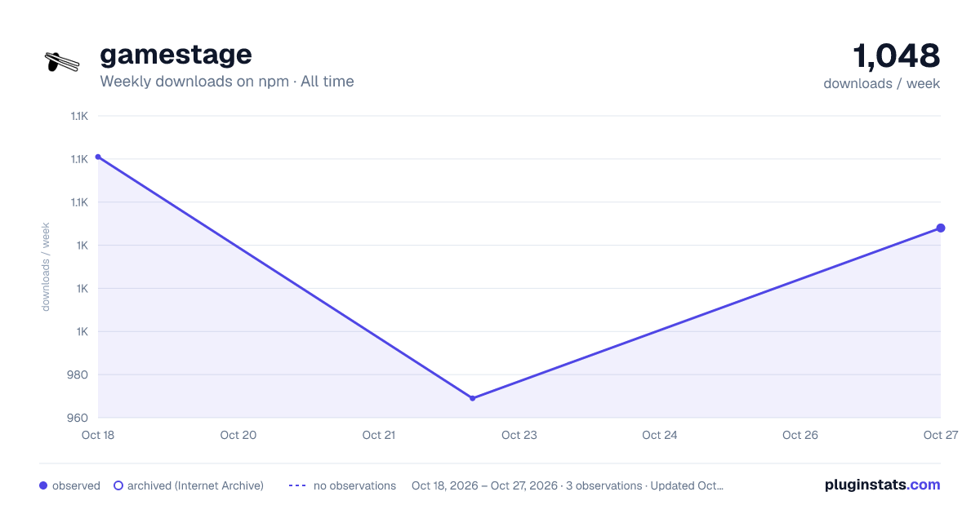Click the 'Oct 18' x-axis label
Viewport: 980px width, 514px height.
pos(98,435)
